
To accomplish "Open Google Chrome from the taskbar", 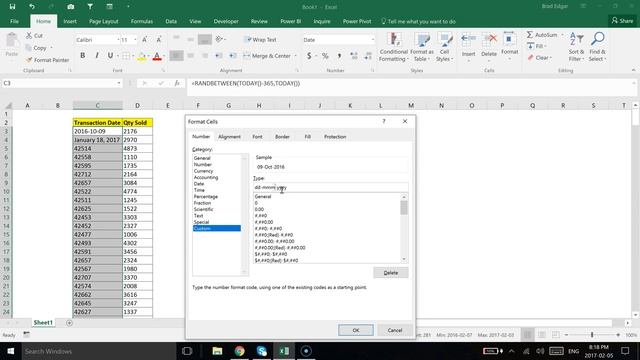I will tap(240, 351).
